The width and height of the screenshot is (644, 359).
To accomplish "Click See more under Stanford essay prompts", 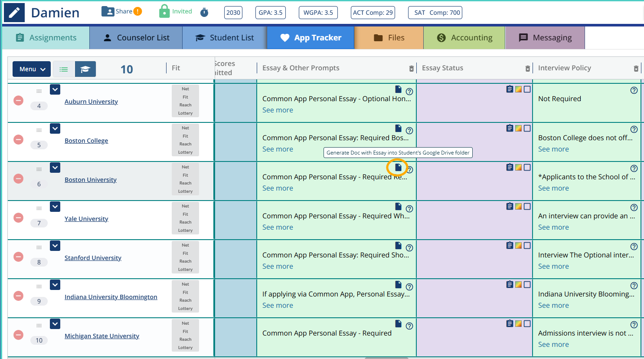I will [278, 266].
